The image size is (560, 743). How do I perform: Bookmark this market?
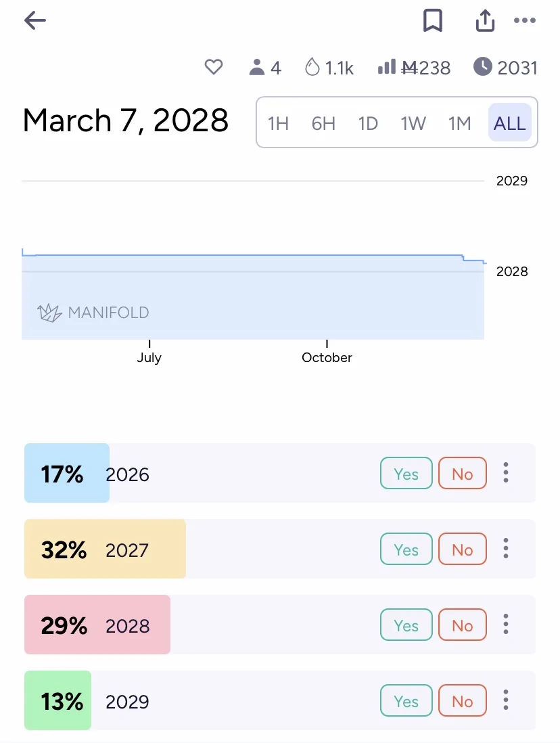433,21
